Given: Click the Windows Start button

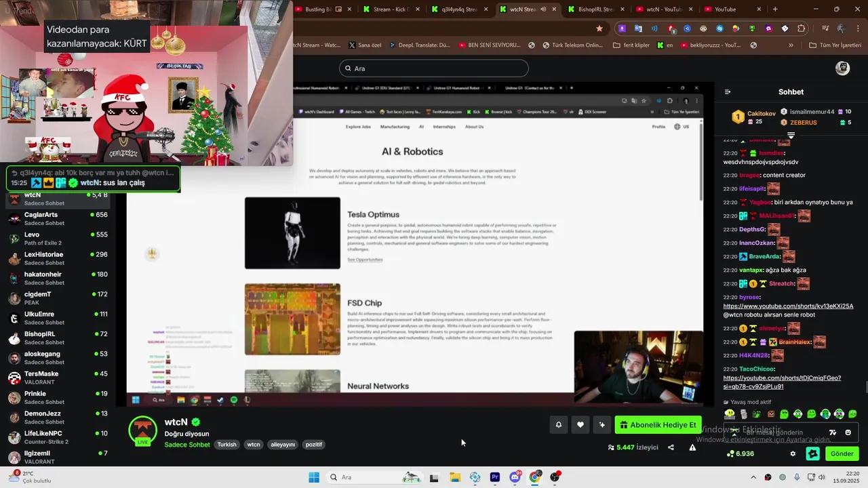Looking at the screenshot, I should 313,477.
